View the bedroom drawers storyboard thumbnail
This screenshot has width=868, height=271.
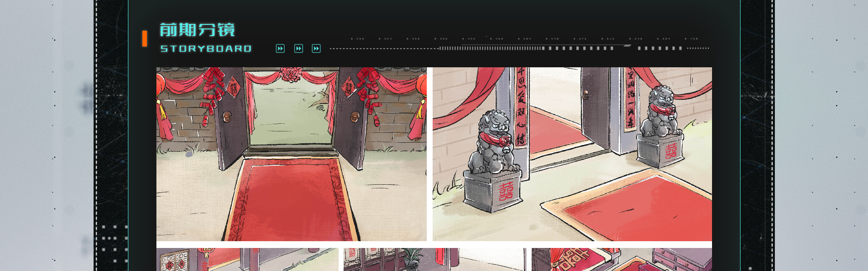[622, 259]
